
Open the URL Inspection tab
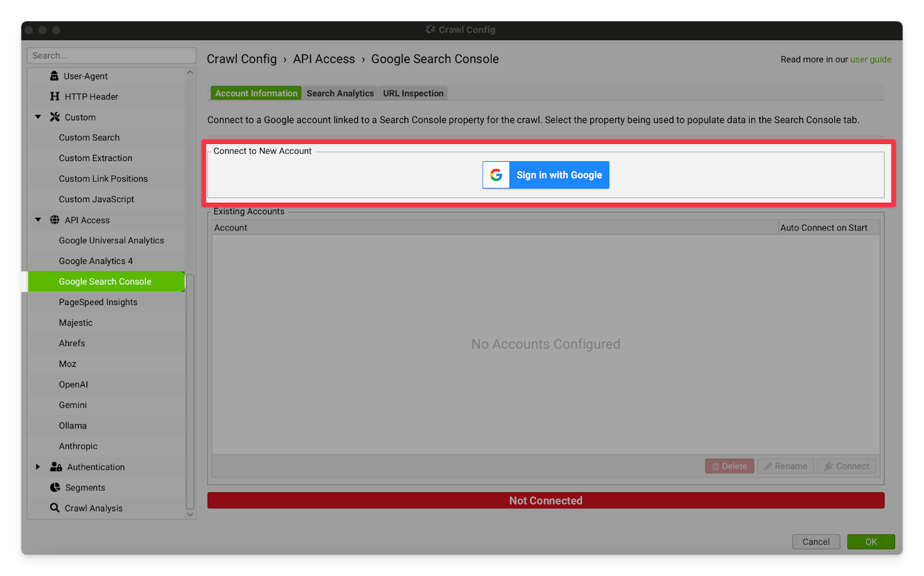(413, 93)
